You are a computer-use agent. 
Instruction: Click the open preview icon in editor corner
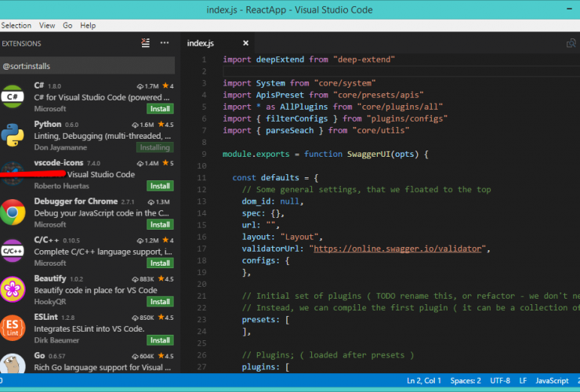tap(571, 43)
